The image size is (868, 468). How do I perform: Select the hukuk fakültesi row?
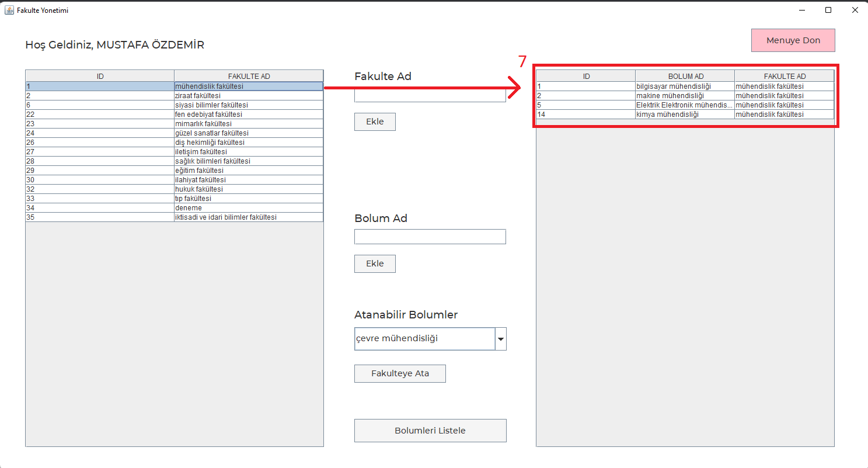point(174,189)
